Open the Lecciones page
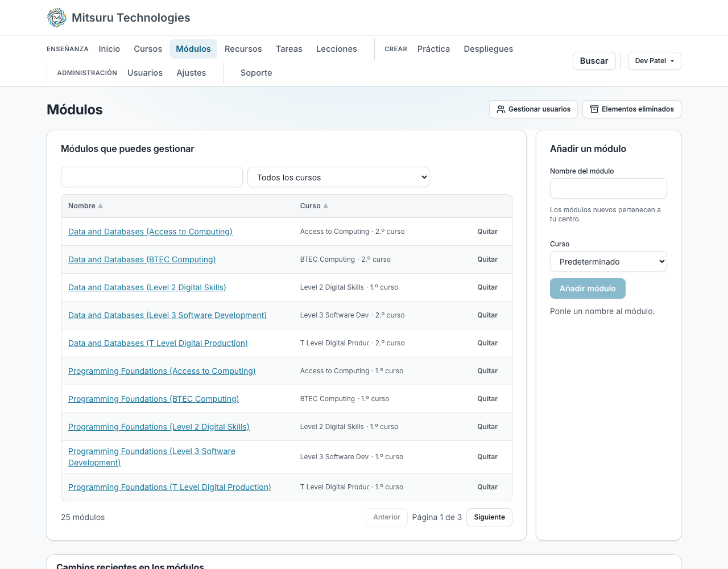This screenshot has height=569, width=728. (x=337, y=49)
